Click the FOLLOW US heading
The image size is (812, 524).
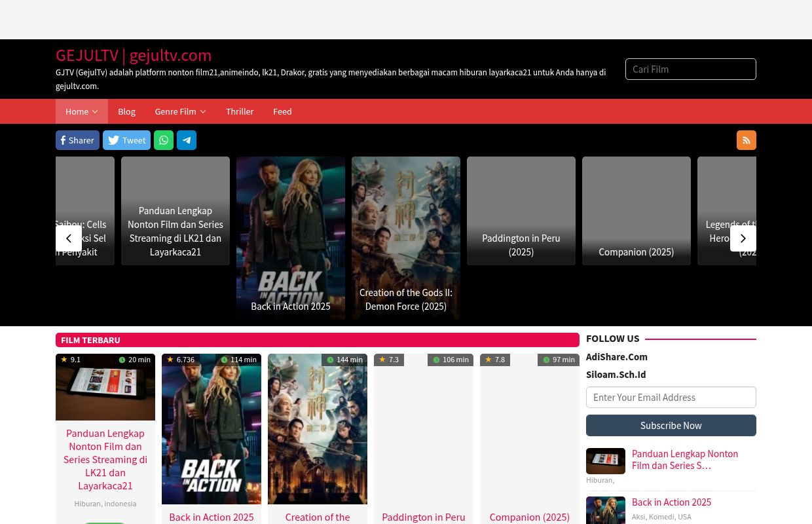point(613,339)
